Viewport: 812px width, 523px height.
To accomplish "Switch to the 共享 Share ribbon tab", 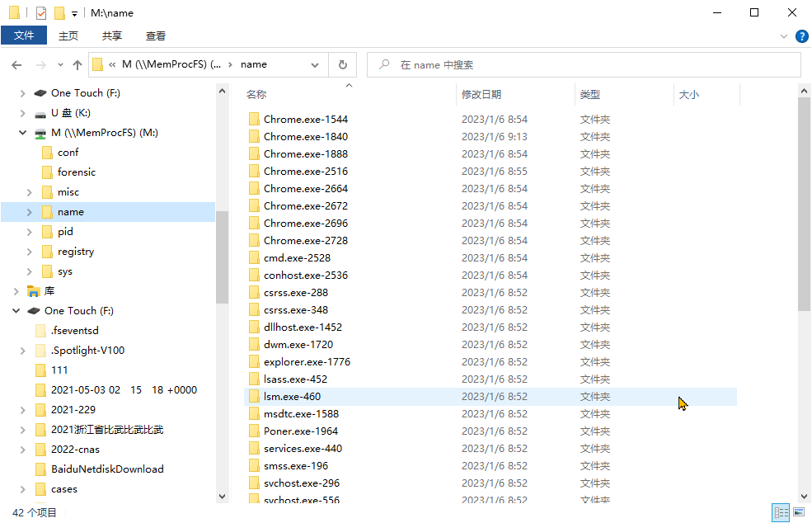I will pos(111,35).
